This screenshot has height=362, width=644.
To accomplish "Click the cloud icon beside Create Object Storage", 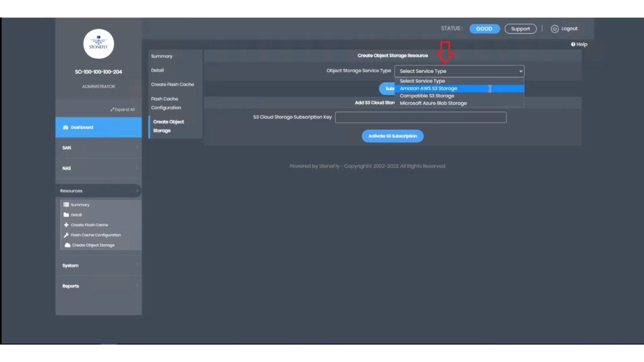I will point(66,245).
